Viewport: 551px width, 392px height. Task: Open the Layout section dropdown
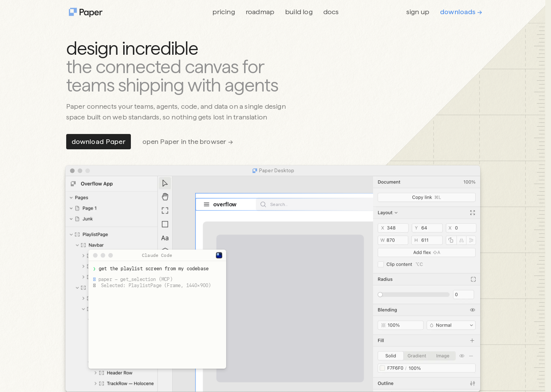point(388,213)
